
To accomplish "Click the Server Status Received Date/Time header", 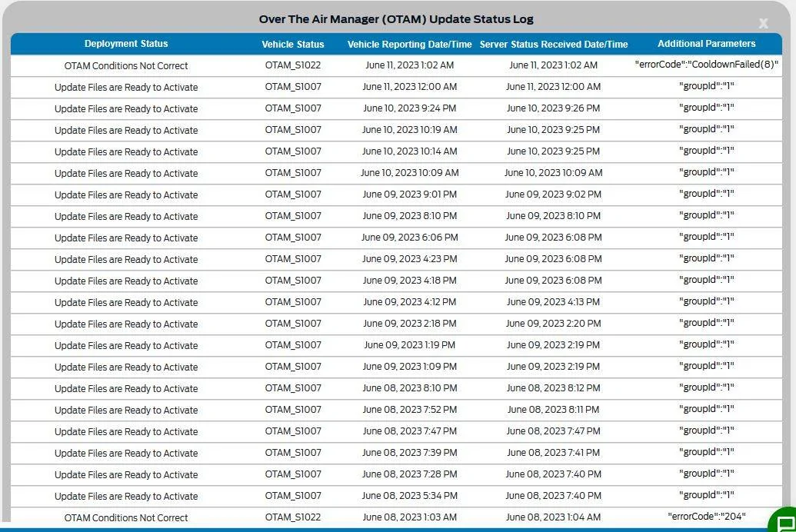I will point(554,44).
